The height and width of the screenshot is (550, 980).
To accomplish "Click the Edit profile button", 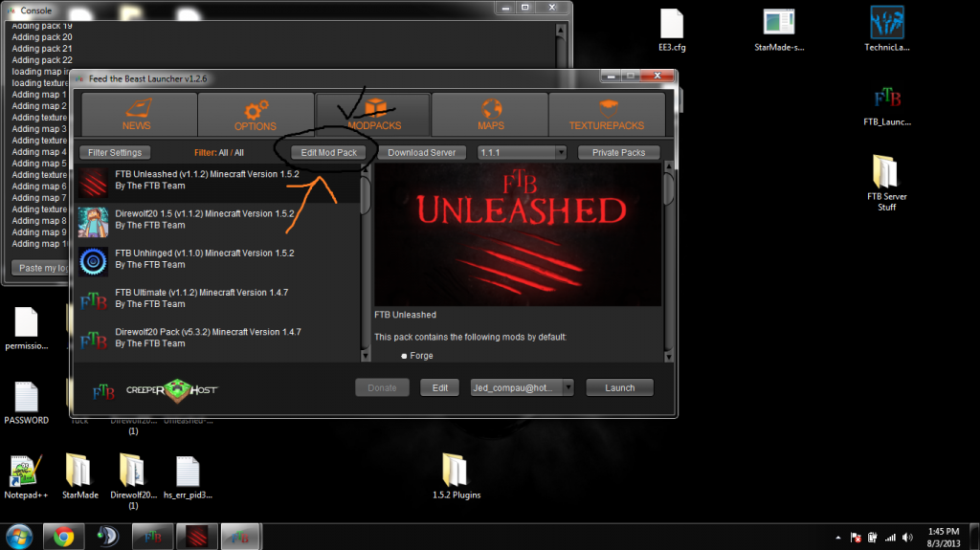I will pos(440,388).
